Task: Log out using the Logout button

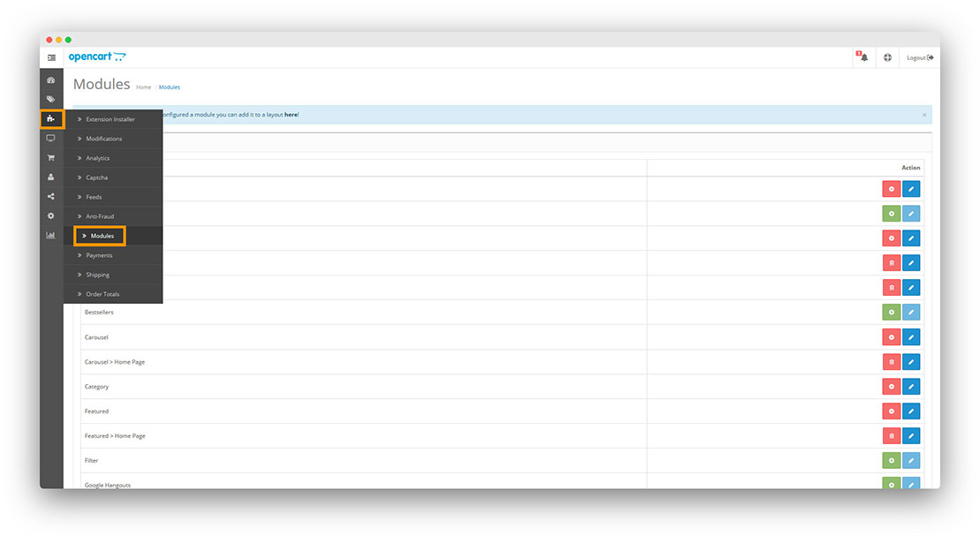Action: [918, 57]
